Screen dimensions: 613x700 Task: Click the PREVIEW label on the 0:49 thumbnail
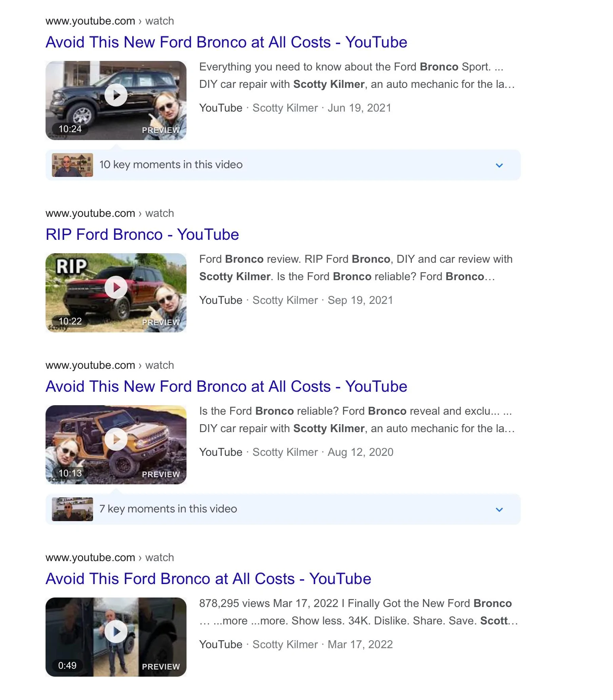(161, 667)
